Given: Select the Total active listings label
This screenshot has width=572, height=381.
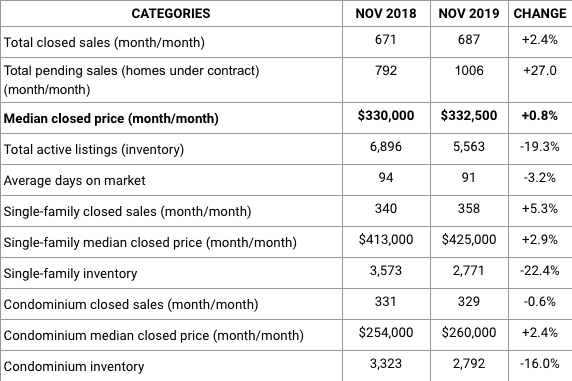Looking at the screenshot, I should (94, 150).
